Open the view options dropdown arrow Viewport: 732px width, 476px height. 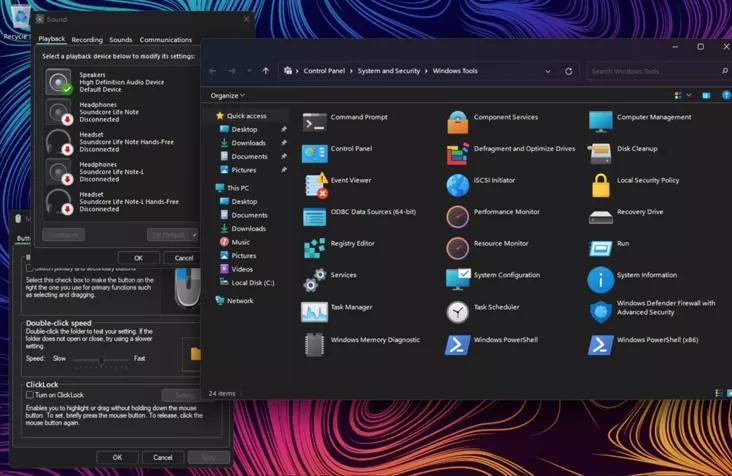[689, 96]
